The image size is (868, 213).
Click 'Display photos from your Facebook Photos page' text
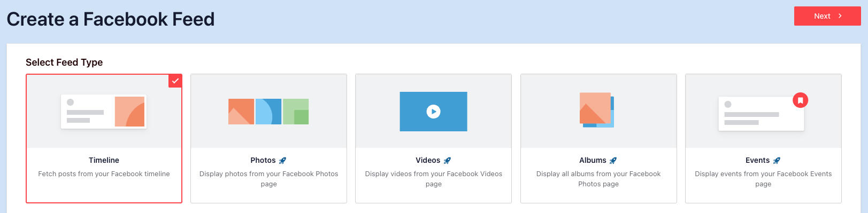(x=268, y=179)
